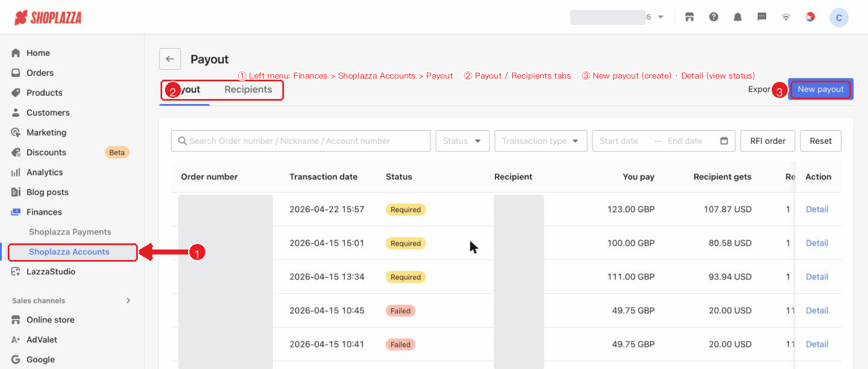Open the date picker calendar icon
The width and height of the screenshot is (868, 369).
point(724,141)
